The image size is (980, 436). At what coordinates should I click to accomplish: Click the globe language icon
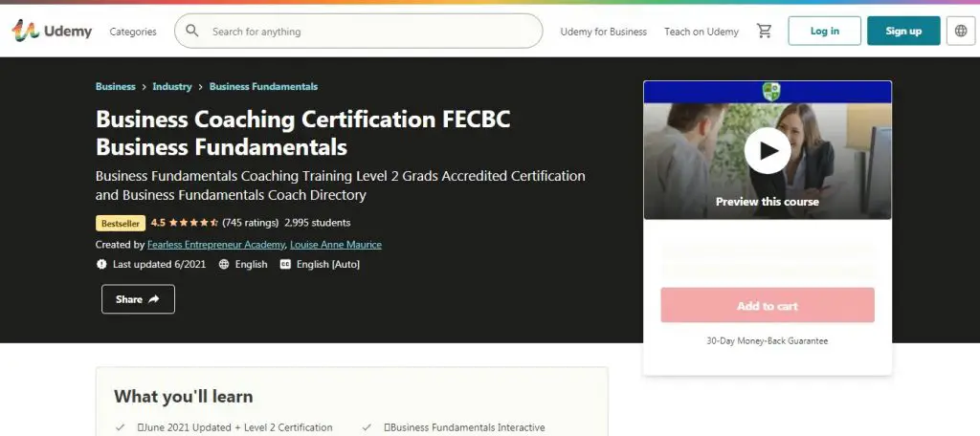click(x=961, y=32)
